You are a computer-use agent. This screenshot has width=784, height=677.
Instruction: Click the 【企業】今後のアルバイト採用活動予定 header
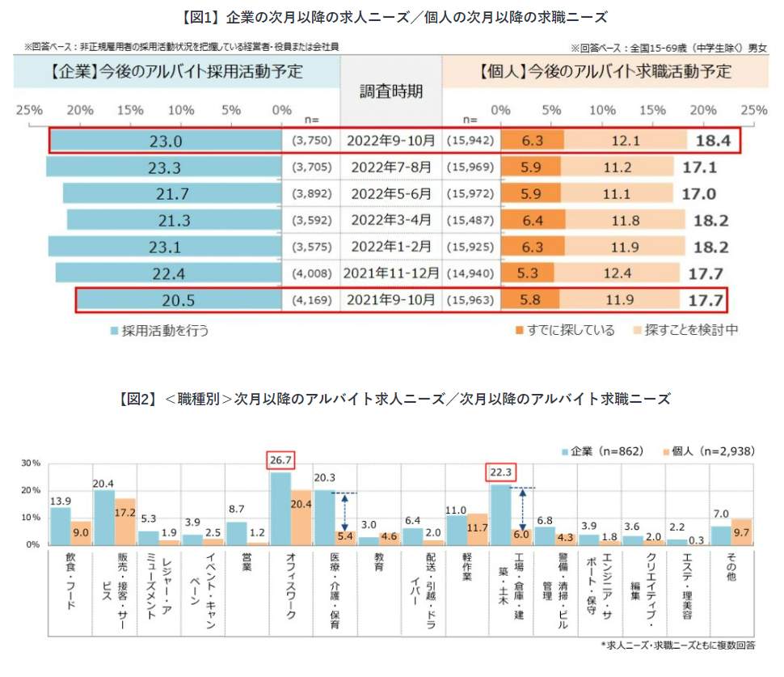click(x=175, y=71)
